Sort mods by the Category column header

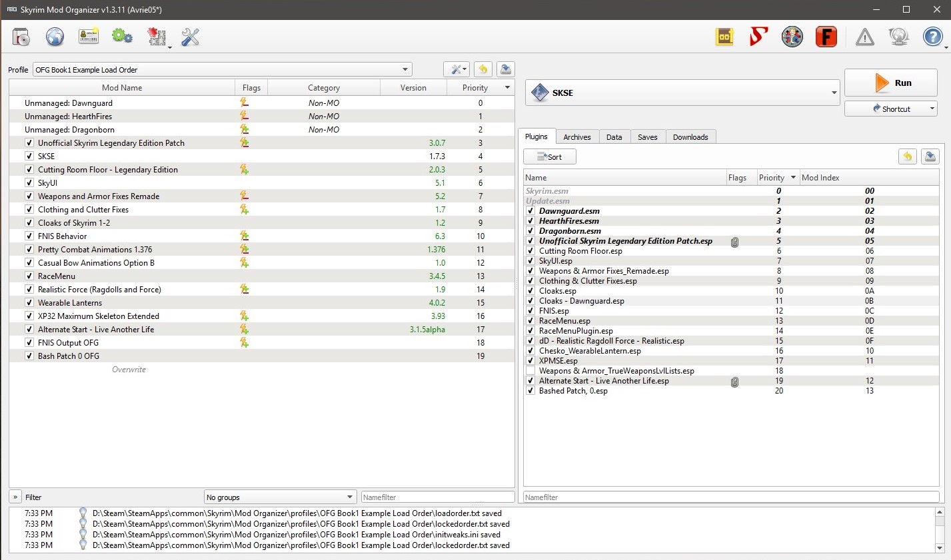click(324, 87)
